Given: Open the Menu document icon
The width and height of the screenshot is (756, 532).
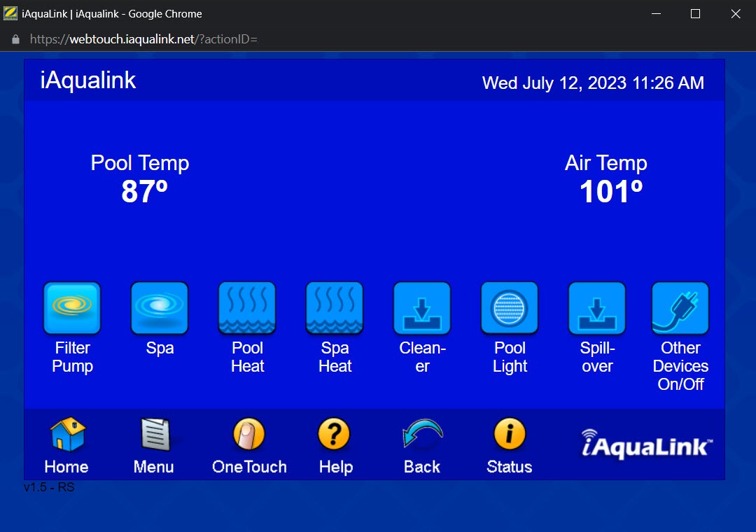Looking at the screenshot, I should 155,434.
